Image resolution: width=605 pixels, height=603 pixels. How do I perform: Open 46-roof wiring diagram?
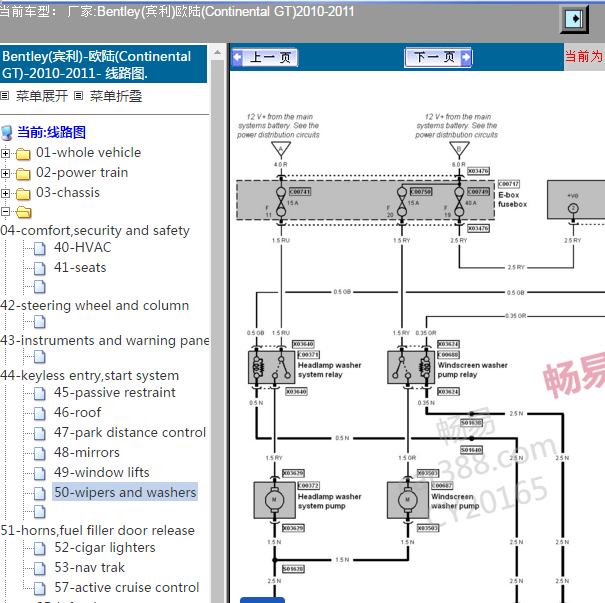[x=78, y=412]
